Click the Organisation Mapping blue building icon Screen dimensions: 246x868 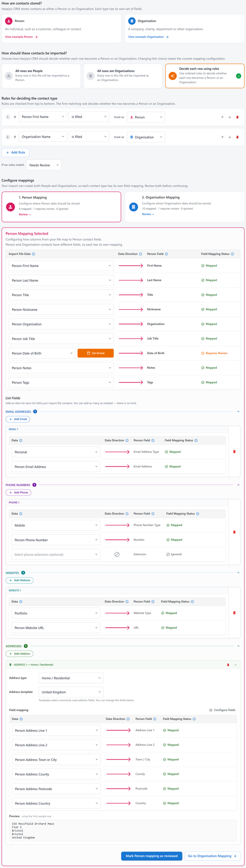pyautogui.click(x=133, y=207)
